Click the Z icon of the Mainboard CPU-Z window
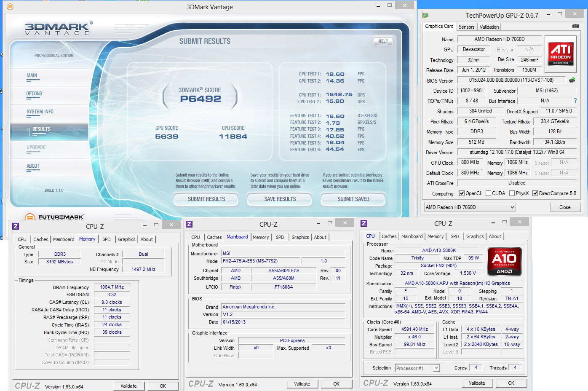The image size is (588, 391). 189,224
